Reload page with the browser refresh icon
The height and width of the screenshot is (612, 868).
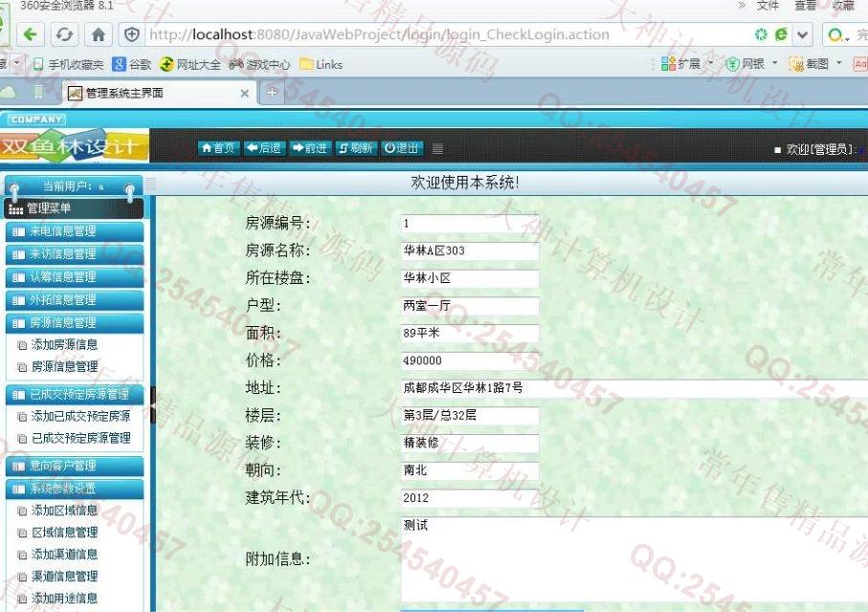click(x=64, y=34)
